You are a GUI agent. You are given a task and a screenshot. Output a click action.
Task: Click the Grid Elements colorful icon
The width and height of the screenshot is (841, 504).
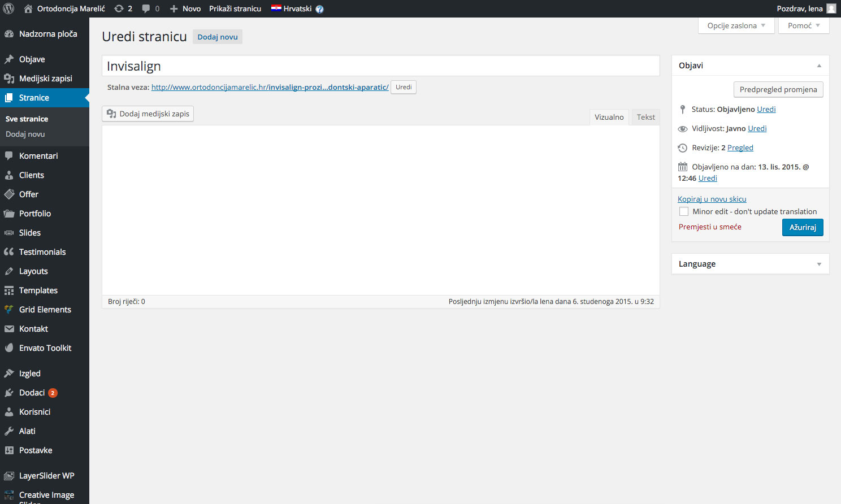pyautogui.click(x=9, y=310)
